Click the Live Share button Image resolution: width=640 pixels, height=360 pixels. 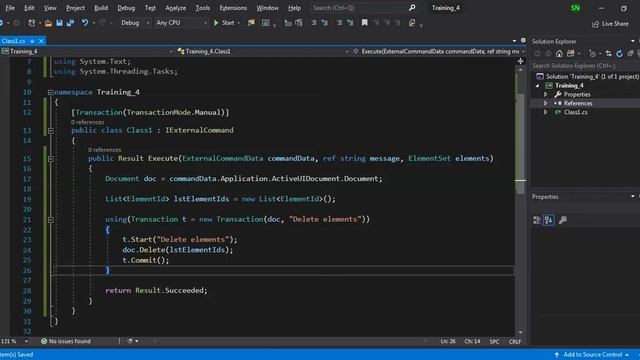pos(610,24)
